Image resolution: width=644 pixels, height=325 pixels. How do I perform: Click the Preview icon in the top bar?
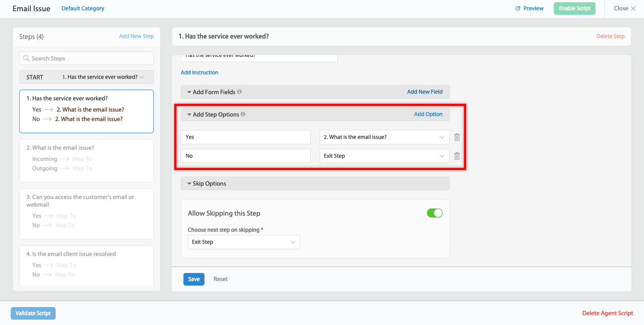517,8
